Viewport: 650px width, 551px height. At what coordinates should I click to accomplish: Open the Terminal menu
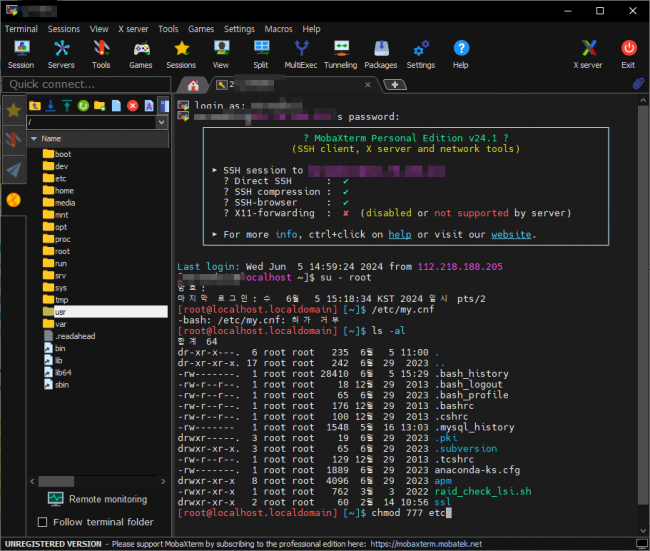21,29
